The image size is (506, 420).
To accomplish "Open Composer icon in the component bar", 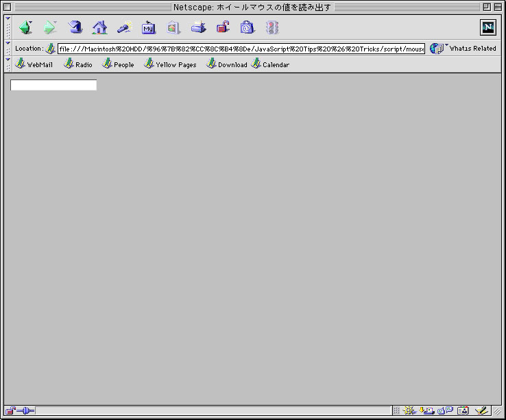I will coord(481,410).
